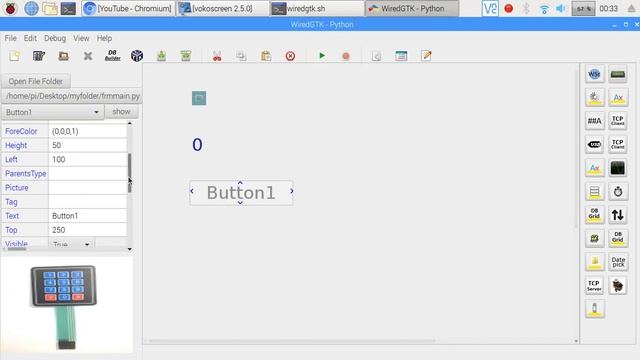Select the small teal square widget

[199, 98]
